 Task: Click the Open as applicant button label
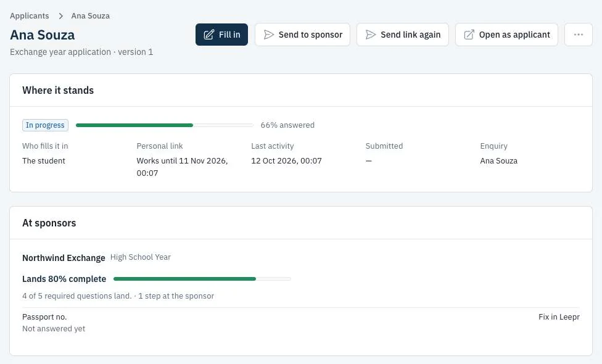514,35
